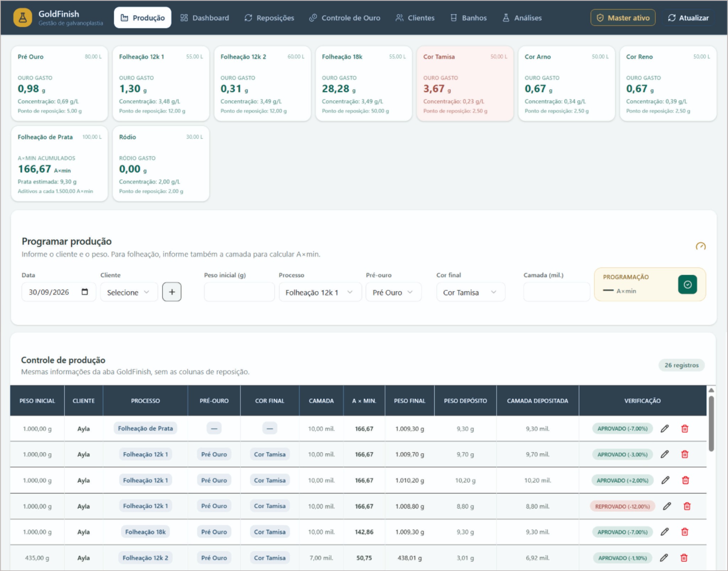The image size is (728, 571).
Task: Open the Reposições tab
Action: [x=269, y=18]
